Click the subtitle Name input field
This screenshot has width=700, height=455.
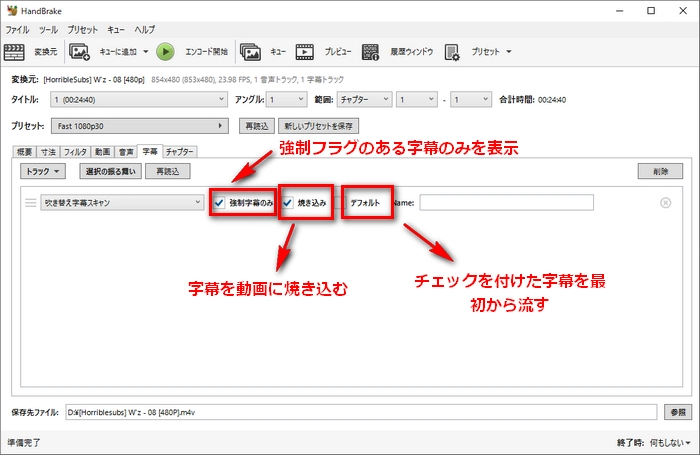[506, 203]
